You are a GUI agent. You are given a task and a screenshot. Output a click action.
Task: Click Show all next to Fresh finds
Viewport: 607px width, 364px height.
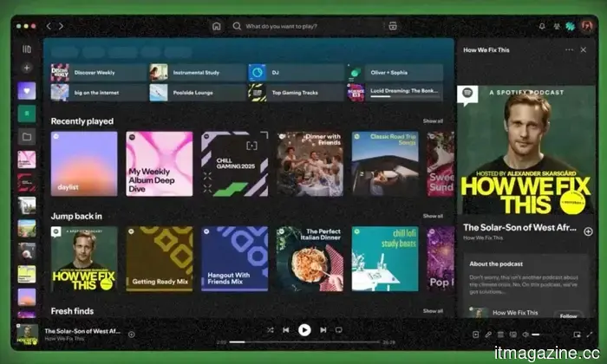coord(433,311)
